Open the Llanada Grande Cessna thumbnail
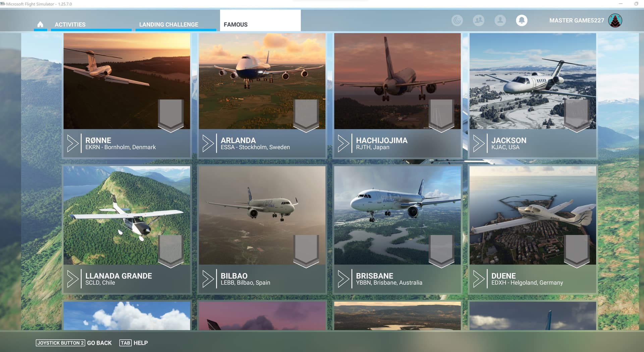Screen dimensions: 644x352 127,215
